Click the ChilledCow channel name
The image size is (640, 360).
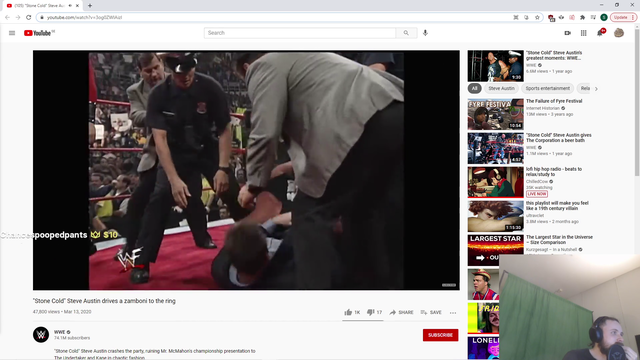(x=537, y=182)
